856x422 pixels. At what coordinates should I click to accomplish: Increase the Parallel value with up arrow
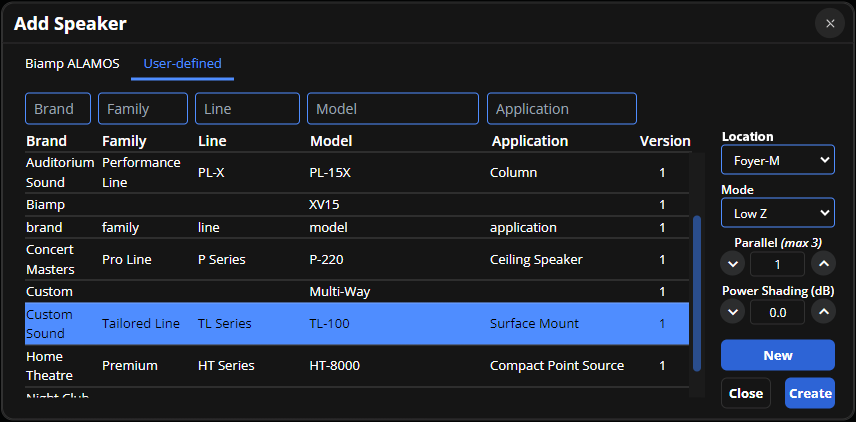click(x=822, y=264)
